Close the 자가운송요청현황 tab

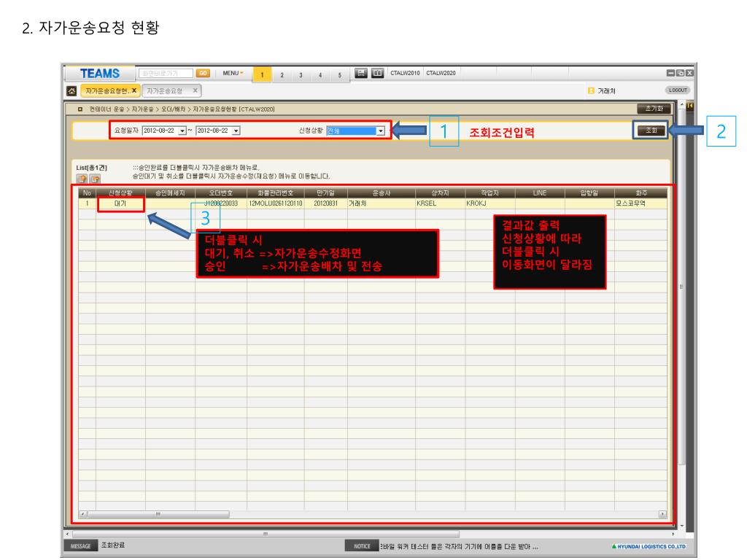(134, 90)
